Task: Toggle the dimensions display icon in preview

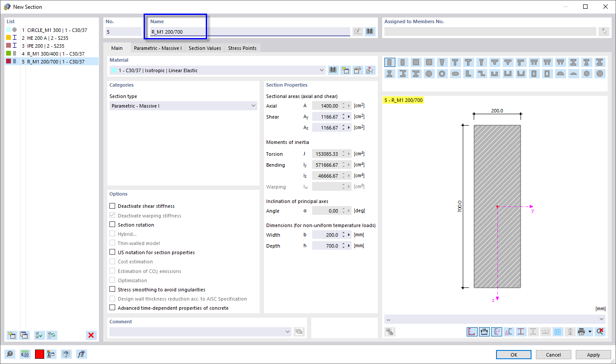Action: 484,332
